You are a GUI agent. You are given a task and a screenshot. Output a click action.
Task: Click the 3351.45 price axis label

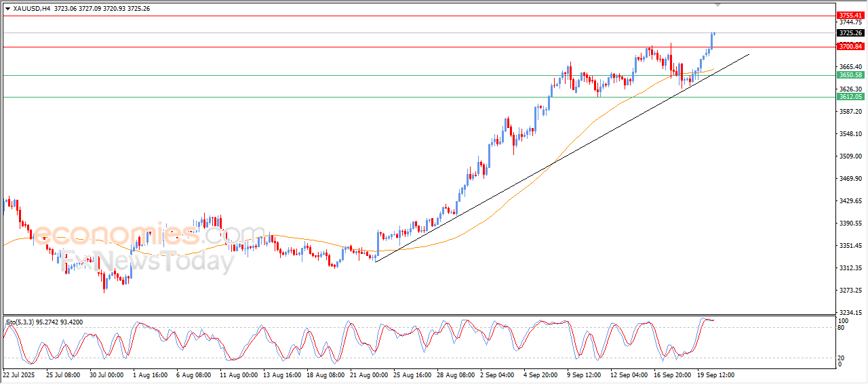[x=850, y=245]
